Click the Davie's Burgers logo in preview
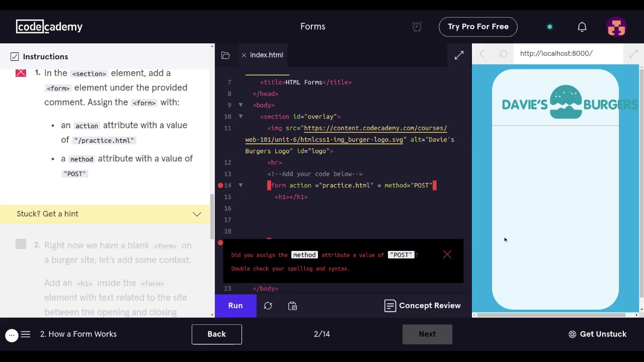644x362 pixels. tap(570, 103)
